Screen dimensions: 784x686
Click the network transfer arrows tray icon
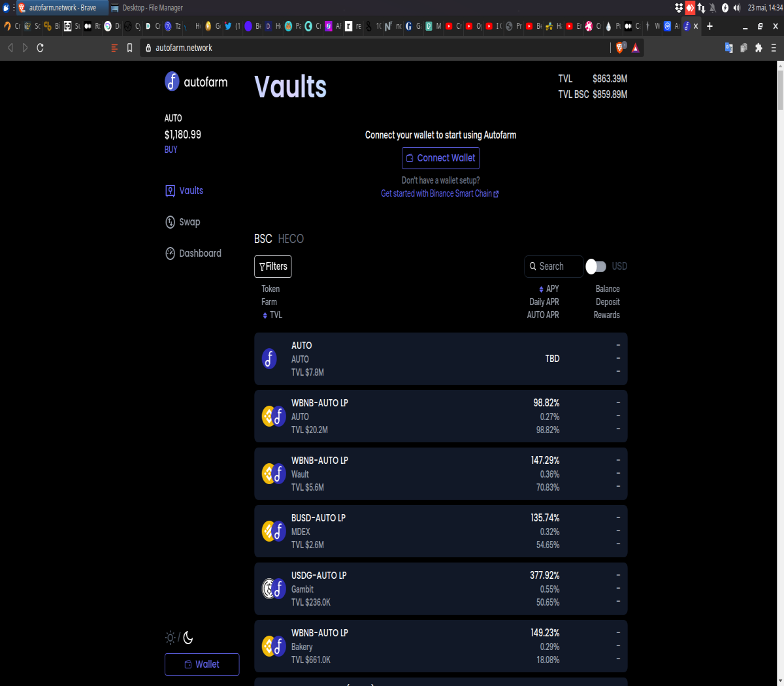(x=702, y=8)
